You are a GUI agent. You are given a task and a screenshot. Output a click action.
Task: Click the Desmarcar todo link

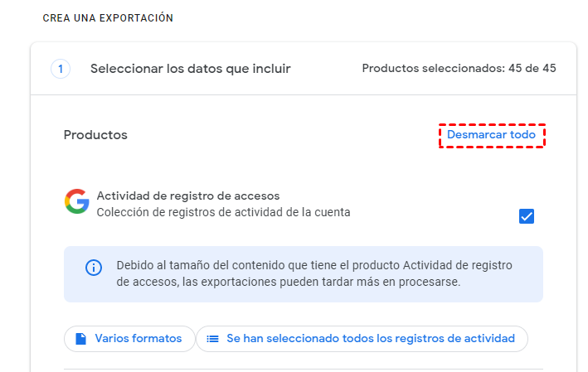[491, 134]
